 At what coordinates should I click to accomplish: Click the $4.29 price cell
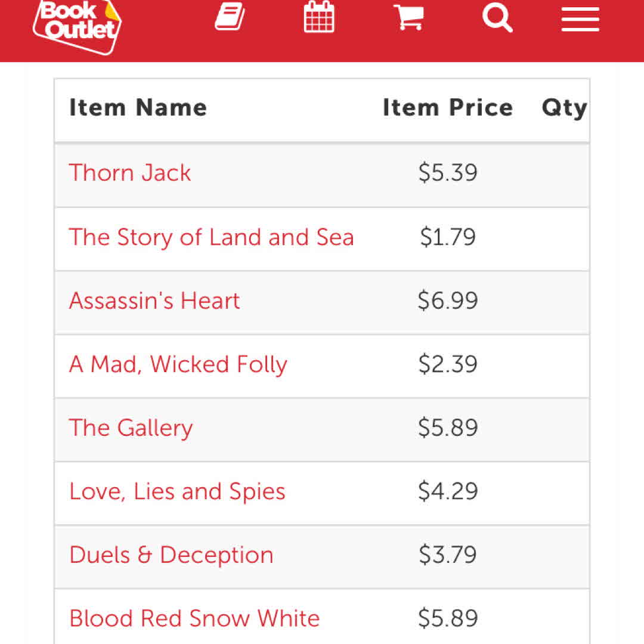pyautogui.click(x=448, y=491)
